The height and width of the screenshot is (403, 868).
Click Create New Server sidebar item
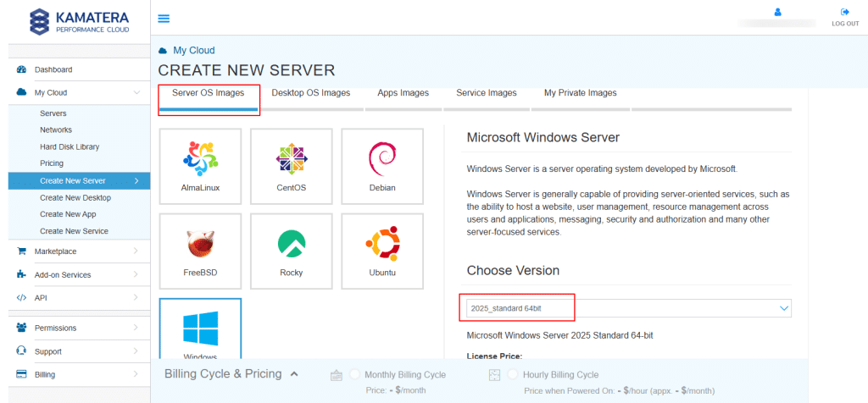[79, 181]
